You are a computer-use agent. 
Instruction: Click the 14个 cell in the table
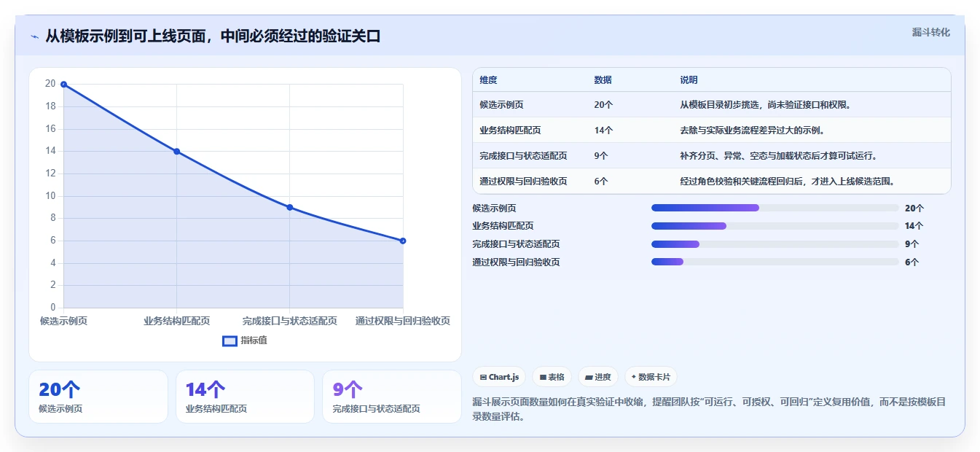(x=603, y=130)
